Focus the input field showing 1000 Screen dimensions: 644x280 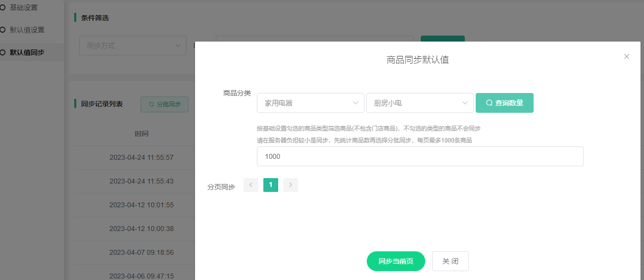point(420,156)
